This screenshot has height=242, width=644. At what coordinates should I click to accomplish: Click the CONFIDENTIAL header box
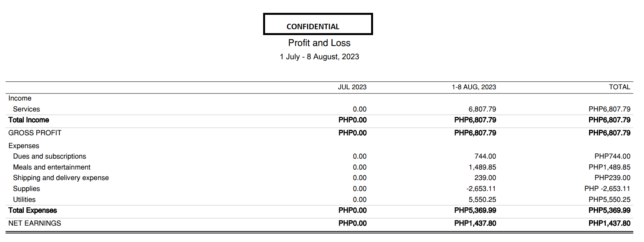point(318,24)
